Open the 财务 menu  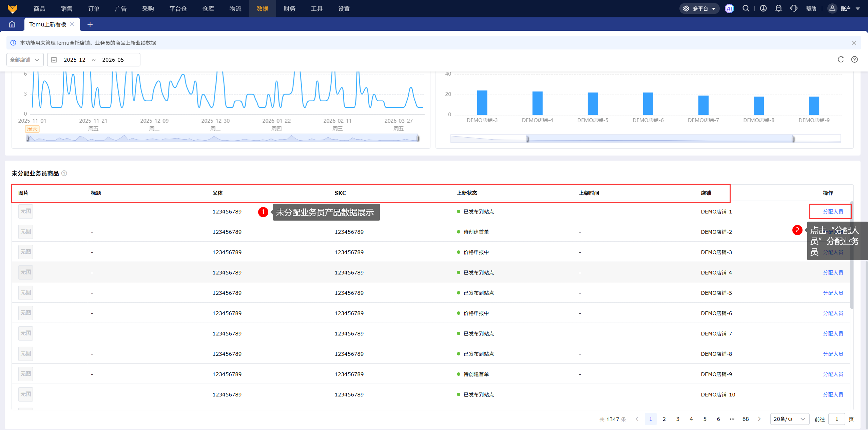point(289,8)
